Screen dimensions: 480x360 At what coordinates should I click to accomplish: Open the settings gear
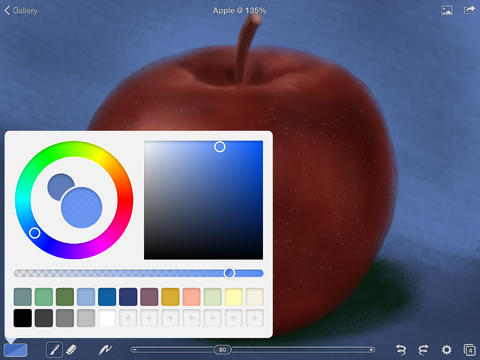point(447,350)
